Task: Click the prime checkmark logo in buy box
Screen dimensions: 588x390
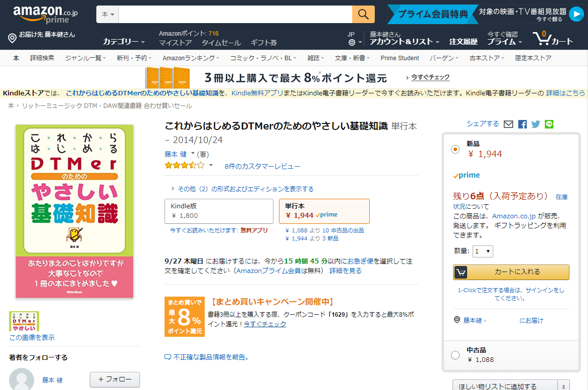Action: coord(466,175)
